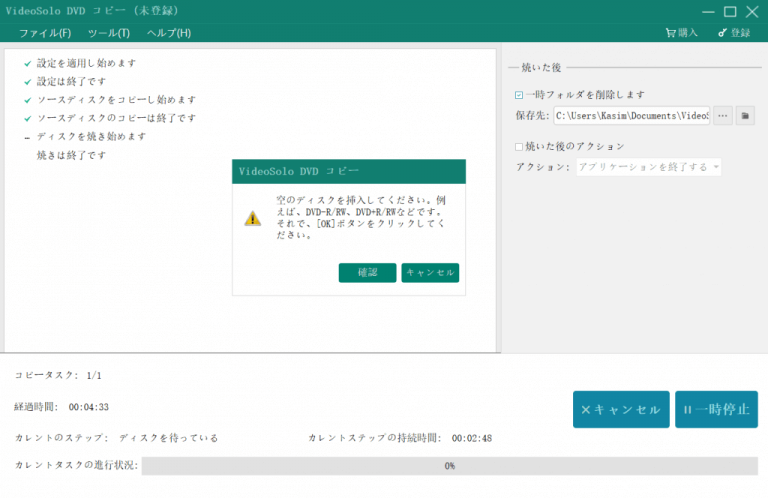768x498 pixels.
Task: Click the dash icon beside ディスクを焼き始めます
Action: click(28, 137)
